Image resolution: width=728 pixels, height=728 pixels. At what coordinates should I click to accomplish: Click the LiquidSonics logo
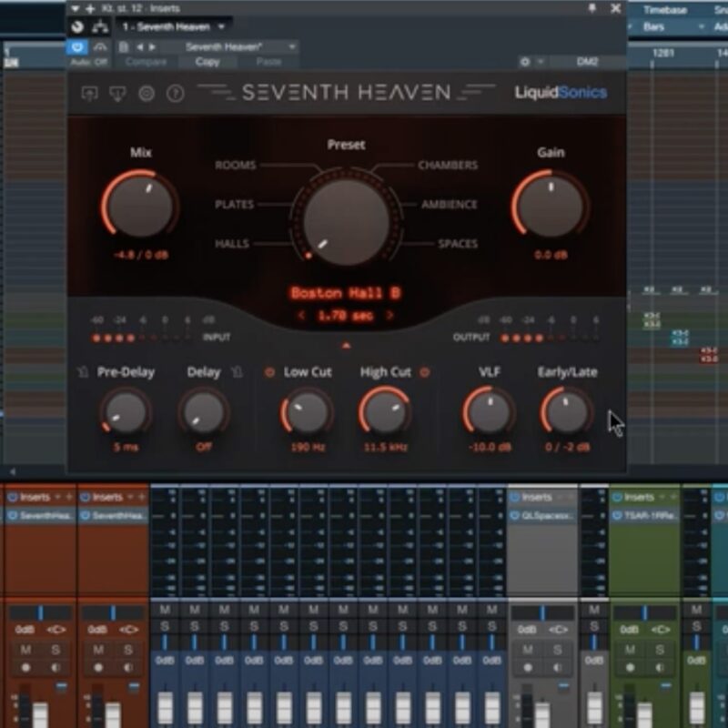561,93
